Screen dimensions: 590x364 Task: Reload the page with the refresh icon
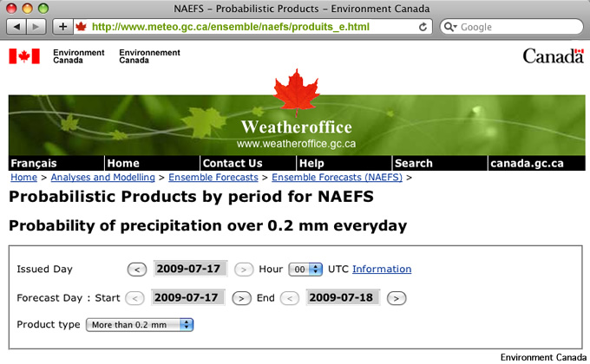tap(423, 27)
